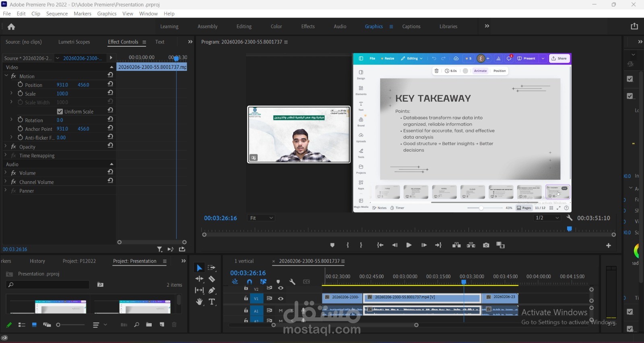The image size is (644, 343).
Task: Switch to the Color workspace tab
Action: [x=276, y=27]
